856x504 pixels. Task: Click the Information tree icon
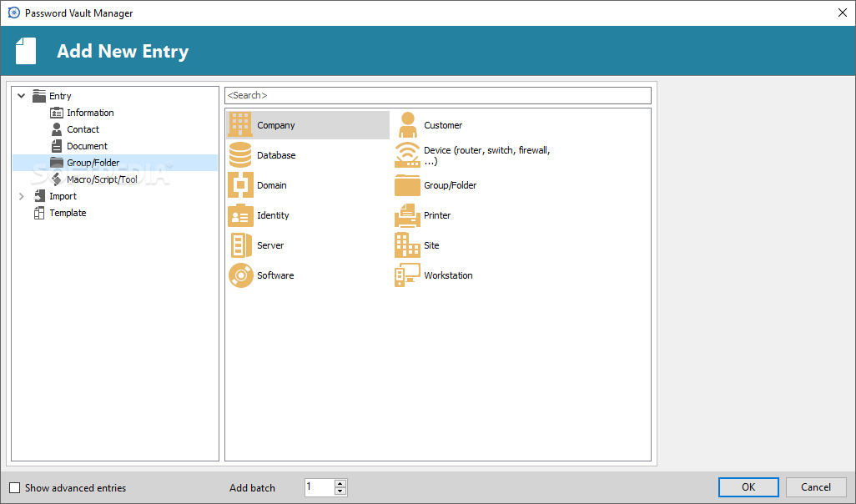click(56, 113)
